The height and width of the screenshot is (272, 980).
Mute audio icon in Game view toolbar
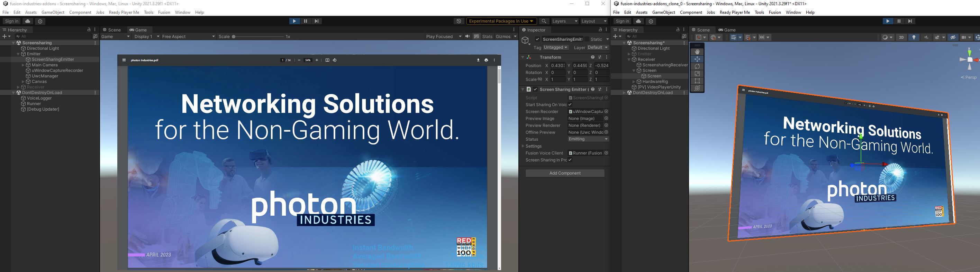(468, 37)
